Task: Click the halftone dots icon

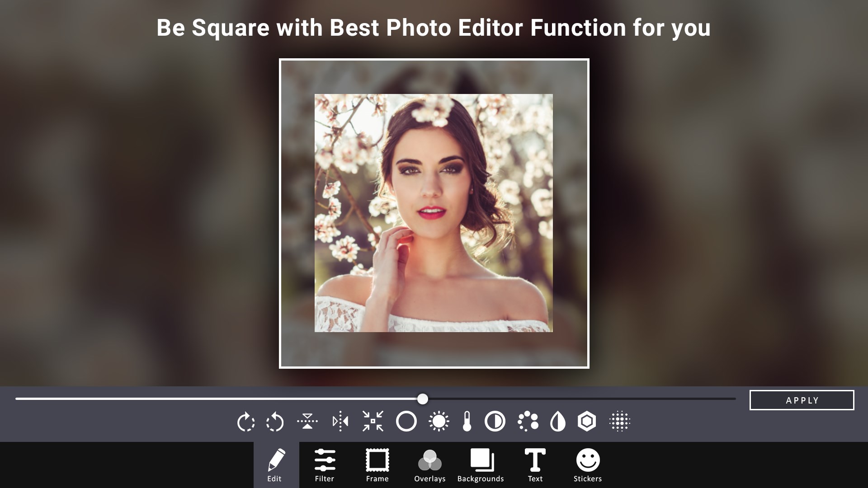Action: coord(620,421)
